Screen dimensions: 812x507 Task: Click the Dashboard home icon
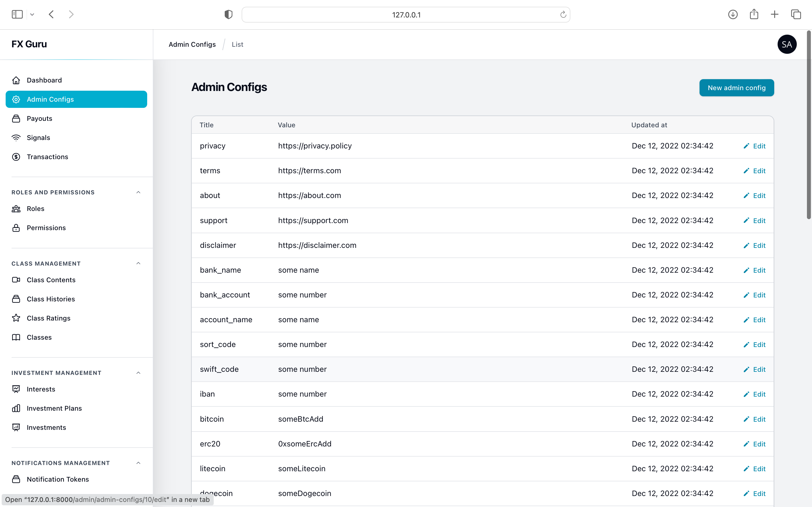click(x=16, y=80)
